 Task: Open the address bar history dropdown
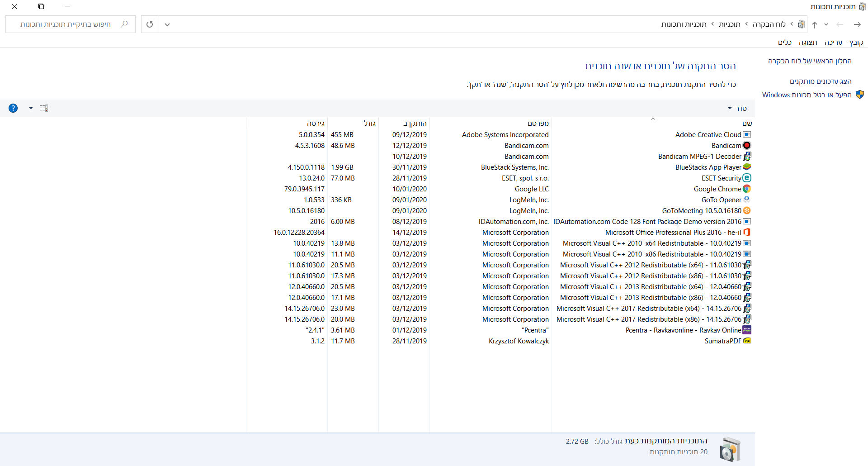point(167,24)
